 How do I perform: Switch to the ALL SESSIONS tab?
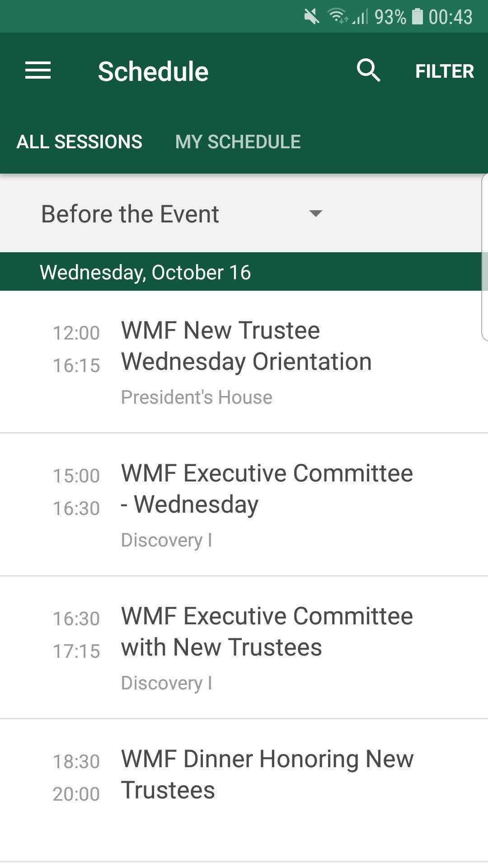[x=80, y=142]
